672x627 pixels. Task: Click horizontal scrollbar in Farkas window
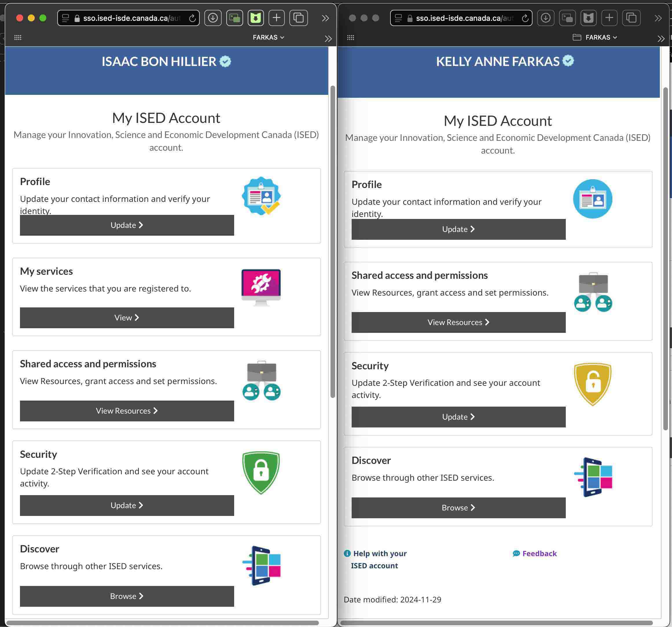pos(497,623)
